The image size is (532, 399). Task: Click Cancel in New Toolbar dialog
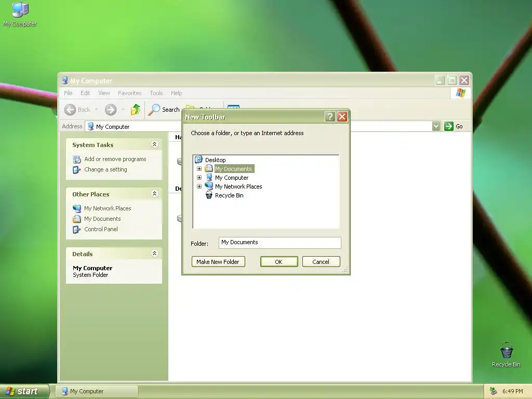click(x=321, y=262)
